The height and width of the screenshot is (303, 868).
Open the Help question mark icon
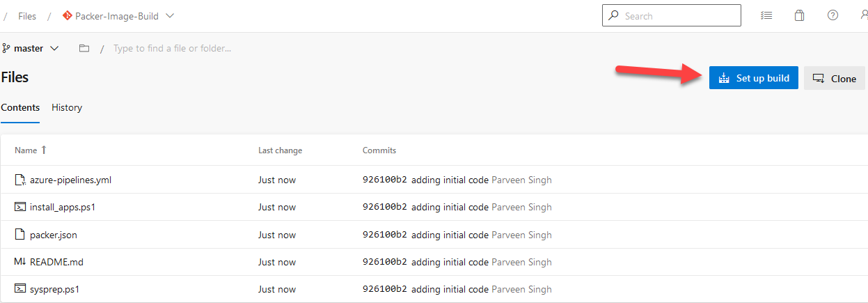tap(833, 15)
